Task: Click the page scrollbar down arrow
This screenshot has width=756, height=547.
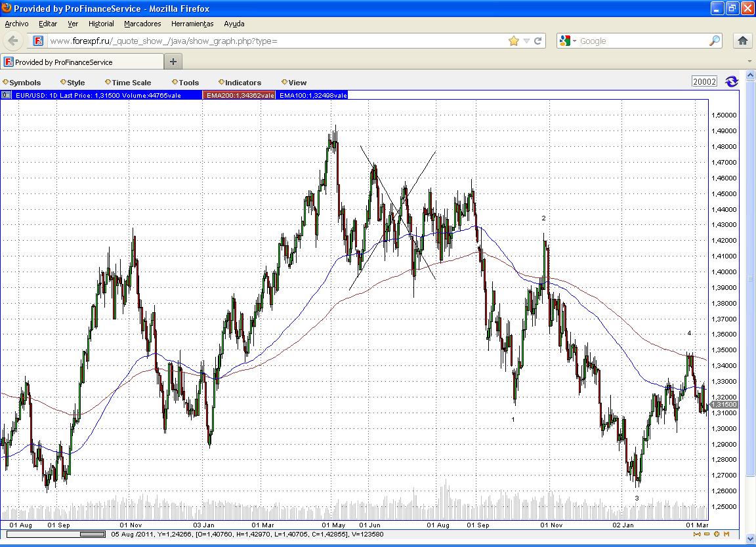Action: click(x=750, y=539)
